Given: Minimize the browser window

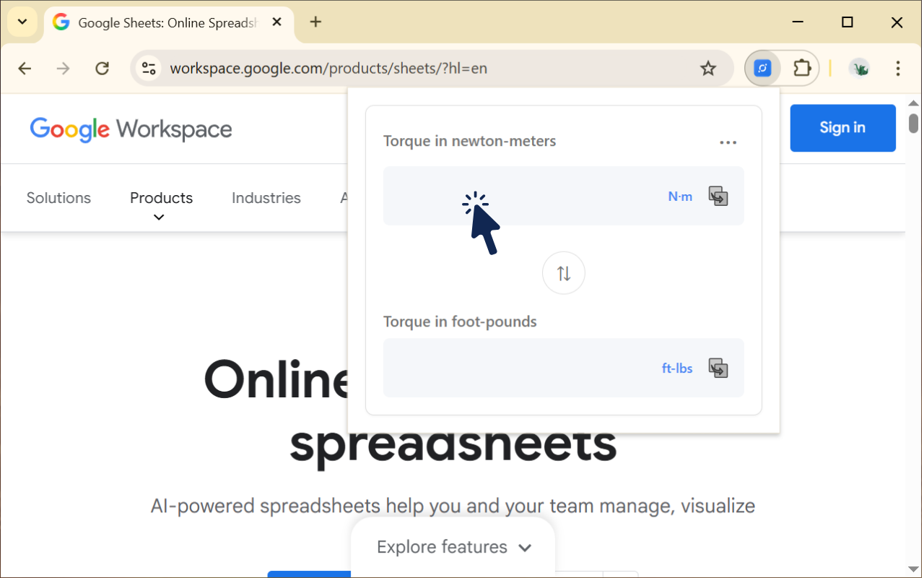Looking at the screenshot, I should pos(798,22).
